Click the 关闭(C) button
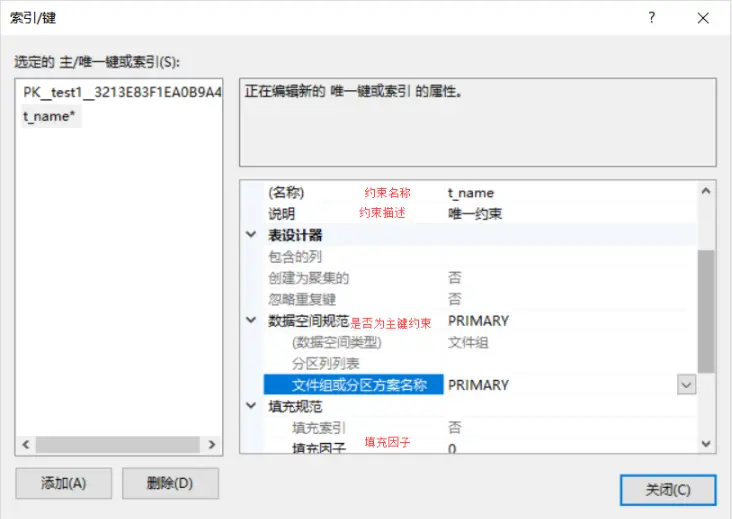The height and width of the screenshot is (519, 732). (x=668, y=490)
